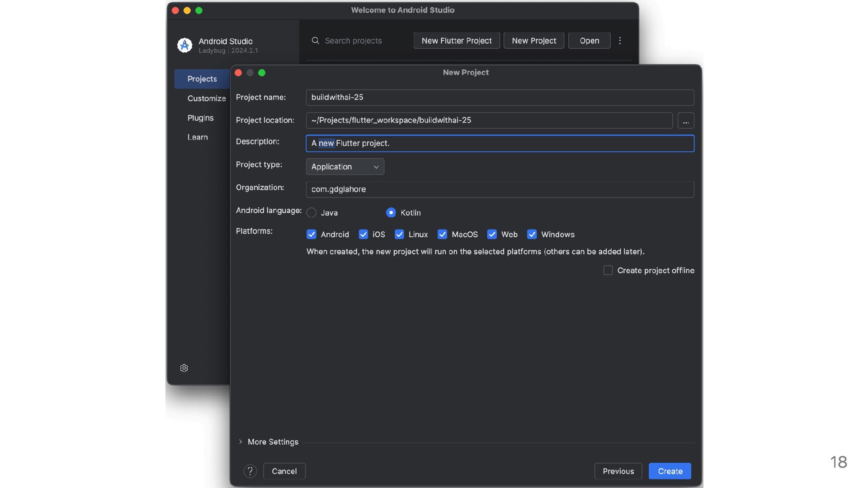Click the search magnifier icon in Welcome window
This screenshot has width=868, height=488.
point(316,41)
